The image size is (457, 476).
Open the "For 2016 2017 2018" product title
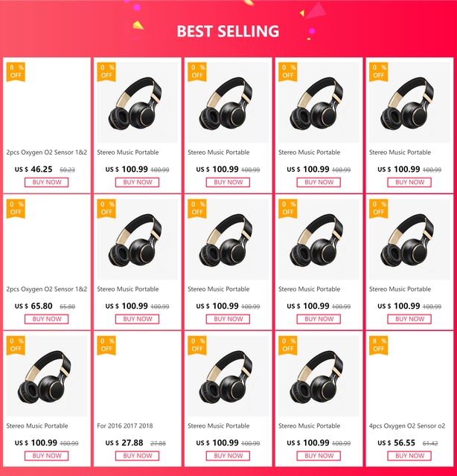click(125, 426)
